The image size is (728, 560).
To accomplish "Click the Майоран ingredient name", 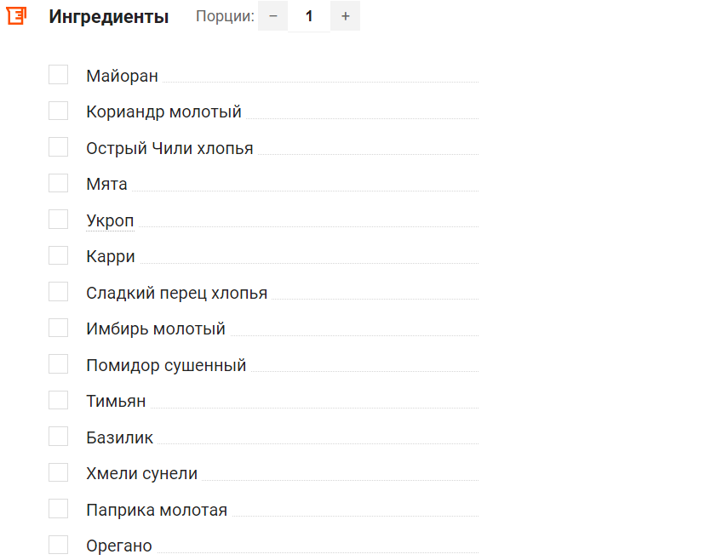I will point(122,76).
